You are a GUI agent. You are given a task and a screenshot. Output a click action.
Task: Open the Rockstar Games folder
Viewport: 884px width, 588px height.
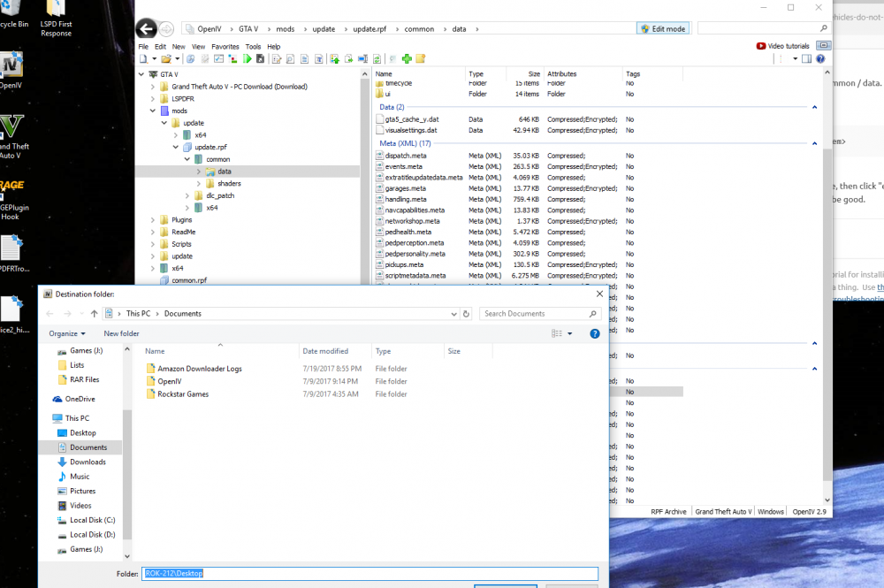click(x=183, y=393)
